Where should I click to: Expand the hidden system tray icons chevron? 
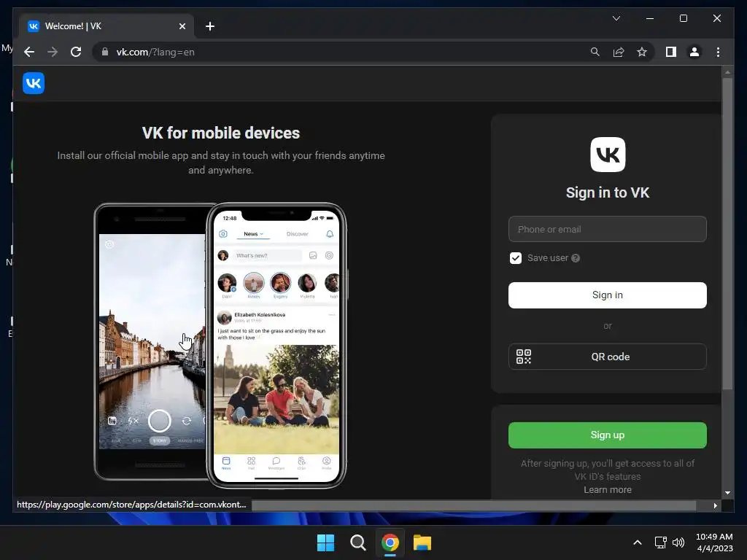638,542
